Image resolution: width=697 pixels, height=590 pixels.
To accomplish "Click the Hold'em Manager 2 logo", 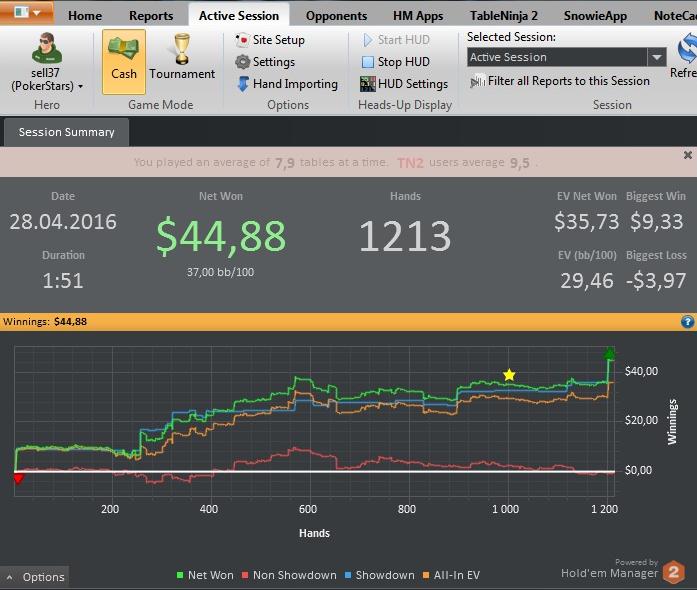I will coord(673,572).
